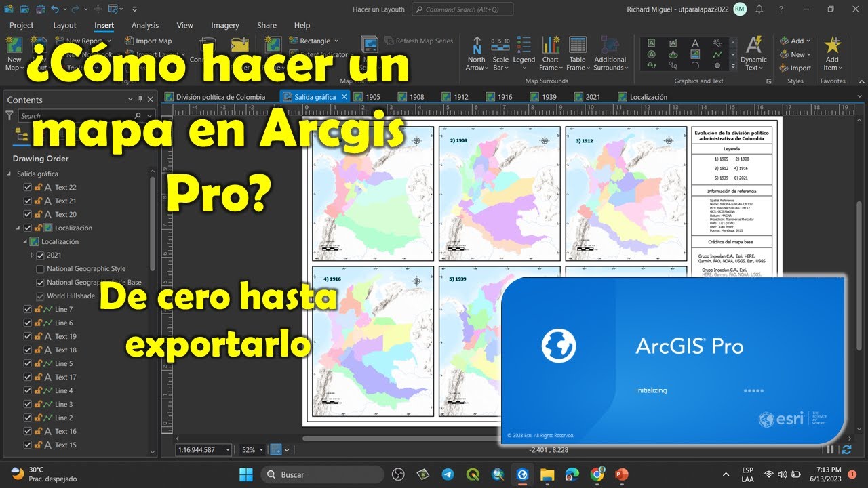Click Import styles button
This screenshot has width=868, height=488.
pos(795,68)
